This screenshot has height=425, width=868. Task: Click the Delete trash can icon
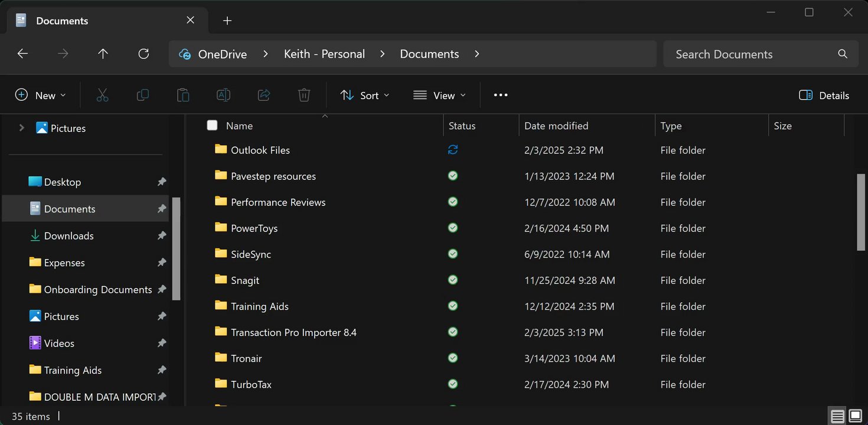304,95
